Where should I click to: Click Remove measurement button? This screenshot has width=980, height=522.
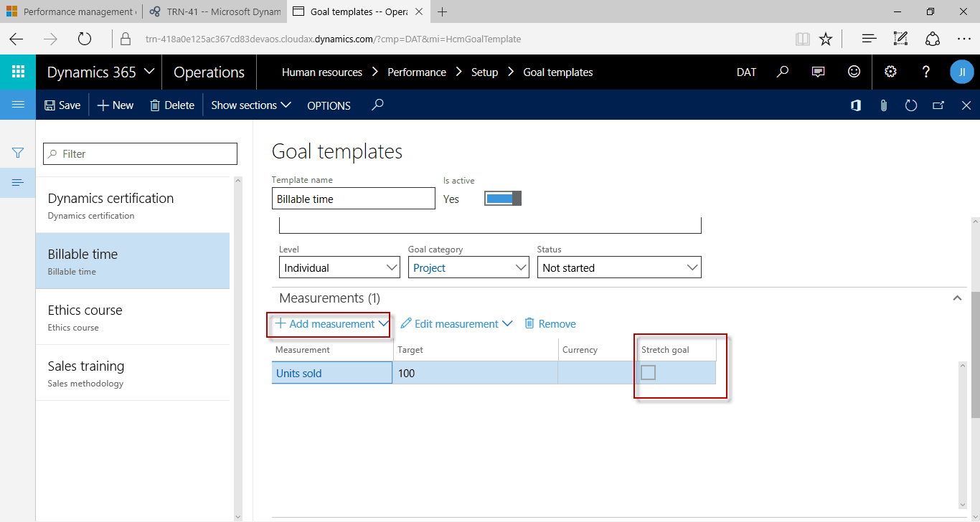click(x=550, y=323)
